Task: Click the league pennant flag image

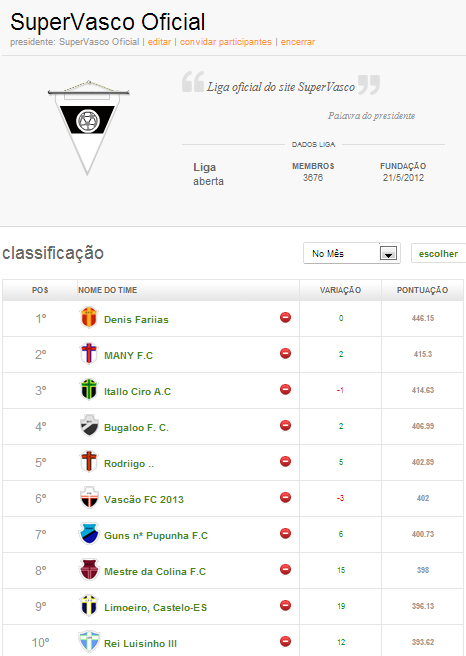Action: point(88,128)
